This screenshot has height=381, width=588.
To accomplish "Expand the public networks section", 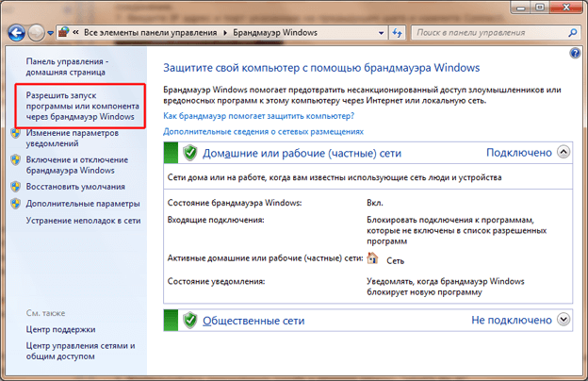I will coord(563,320).
